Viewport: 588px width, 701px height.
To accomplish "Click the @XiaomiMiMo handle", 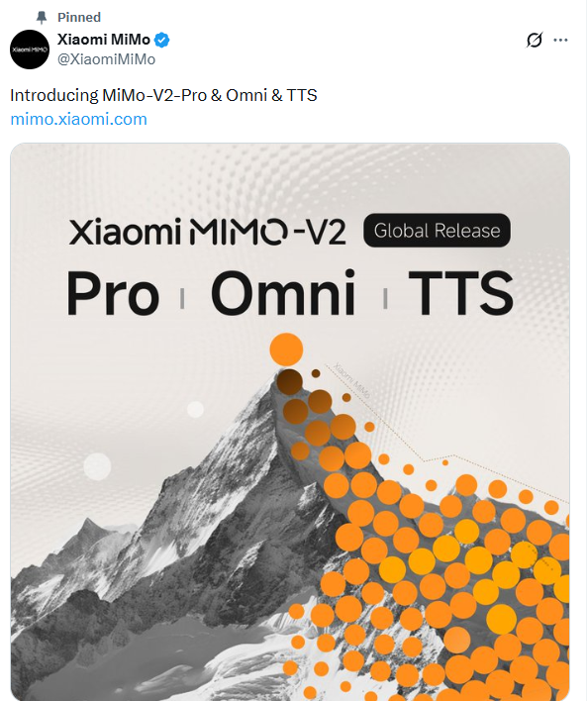I will click(x=106, y=59).
